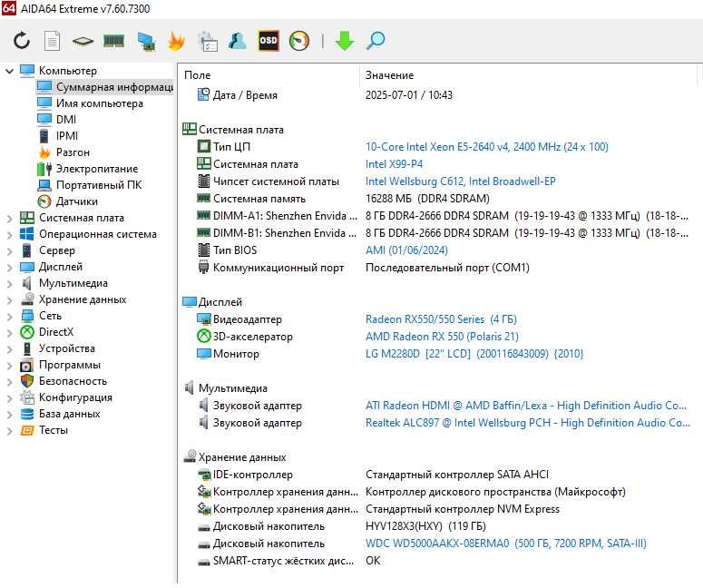Viewport: 703px width, 588px height.
Task: Open the OSD panel icon
Action: tap(269, 41)
